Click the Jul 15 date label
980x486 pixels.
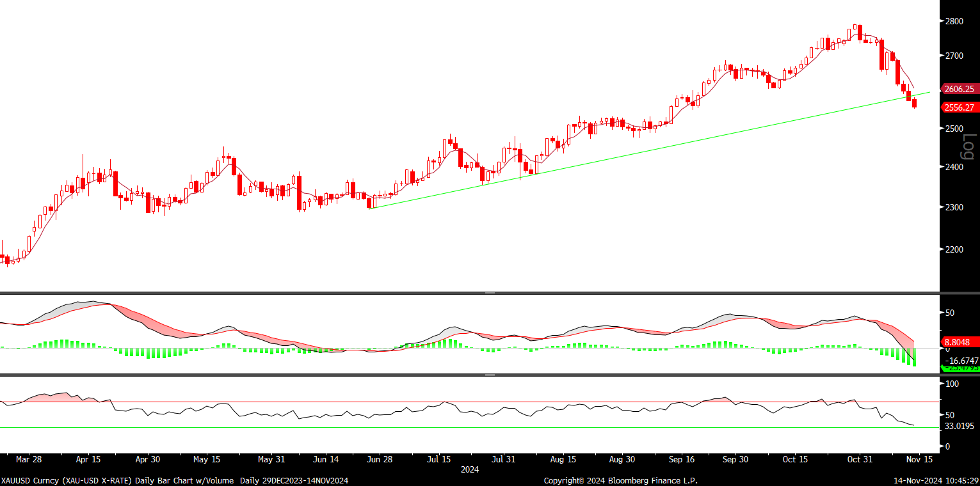[x=440, y=460]
